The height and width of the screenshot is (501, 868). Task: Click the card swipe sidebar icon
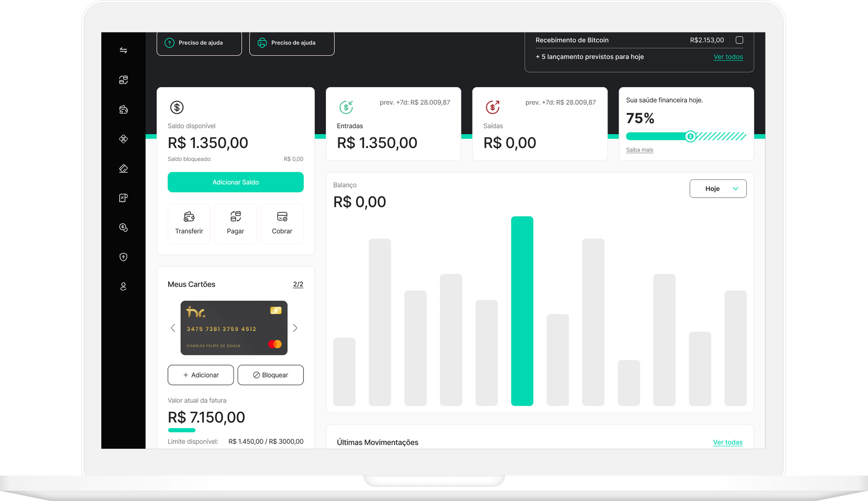123,169
